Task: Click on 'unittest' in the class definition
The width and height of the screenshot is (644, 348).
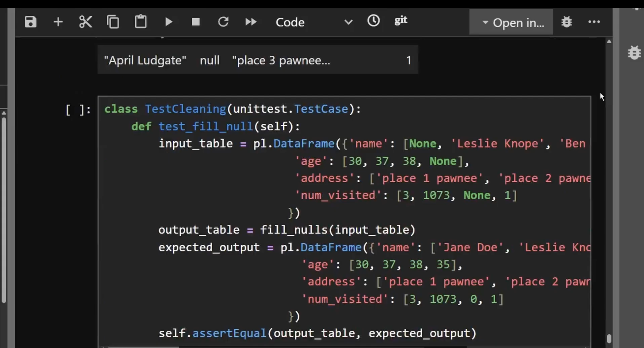Action: [260, 109]
